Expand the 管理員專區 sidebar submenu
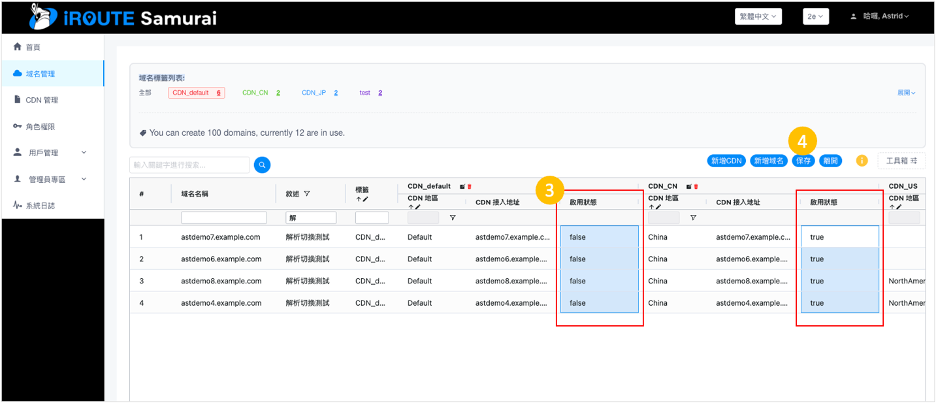The height and width of the screenshot is (404, 936). pos(50,179)
